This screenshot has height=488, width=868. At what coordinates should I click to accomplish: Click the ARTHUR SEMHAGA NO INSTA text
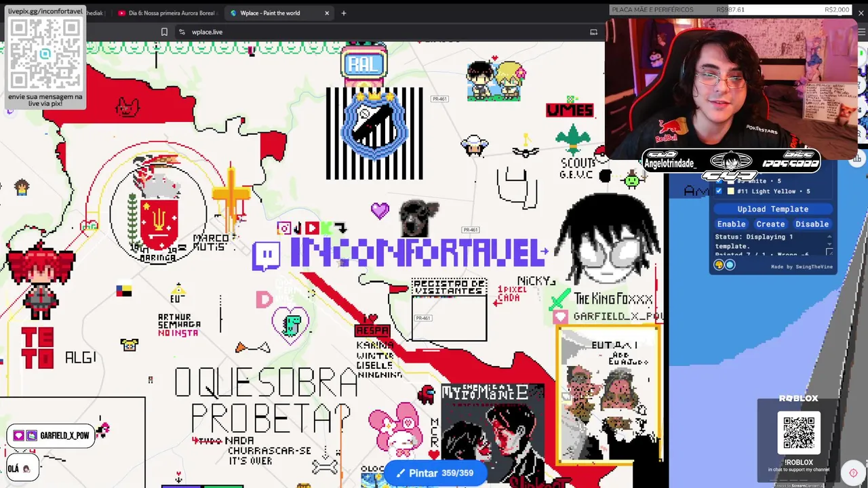click(x=178, y=325)
